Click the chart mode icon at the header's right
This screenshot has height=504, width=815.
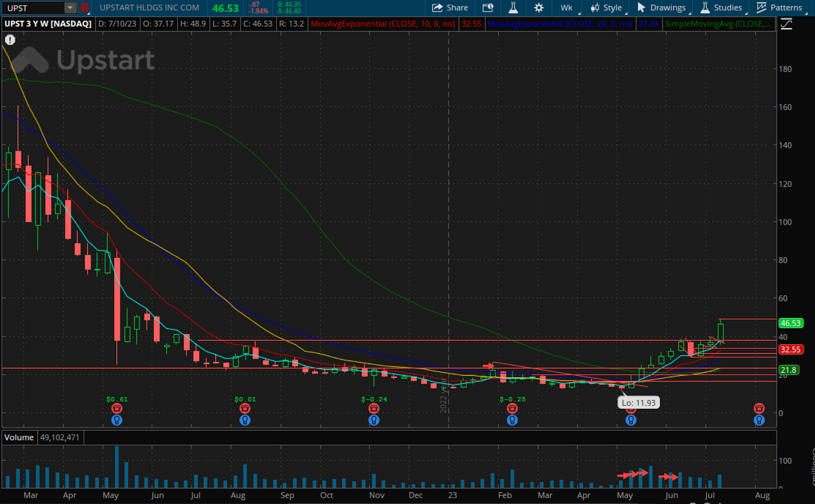coord(786,24)
